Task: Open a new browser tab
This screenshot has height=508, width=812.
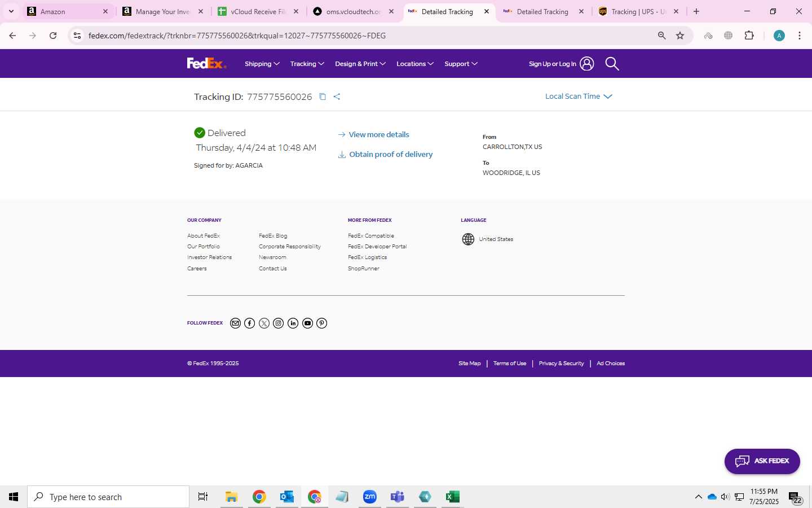Action: point(696,11)
